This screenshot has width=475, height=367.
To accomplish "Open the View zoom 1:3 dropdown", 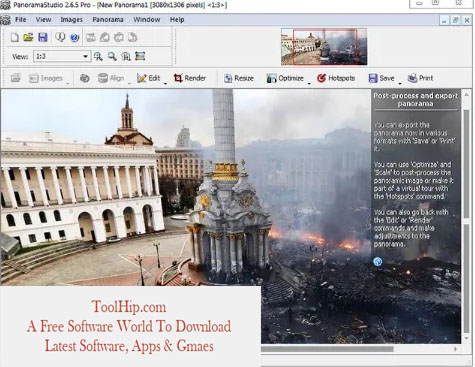I will [x=62, y=56].
